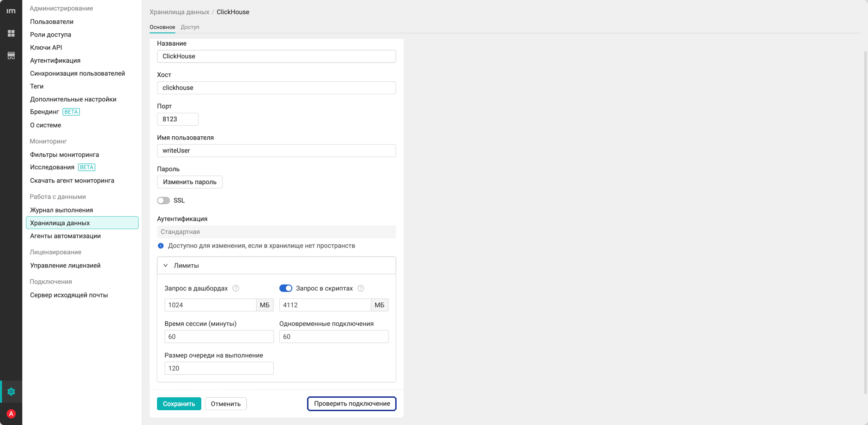Open 'Управление лицензией'

tap(65, 266)
